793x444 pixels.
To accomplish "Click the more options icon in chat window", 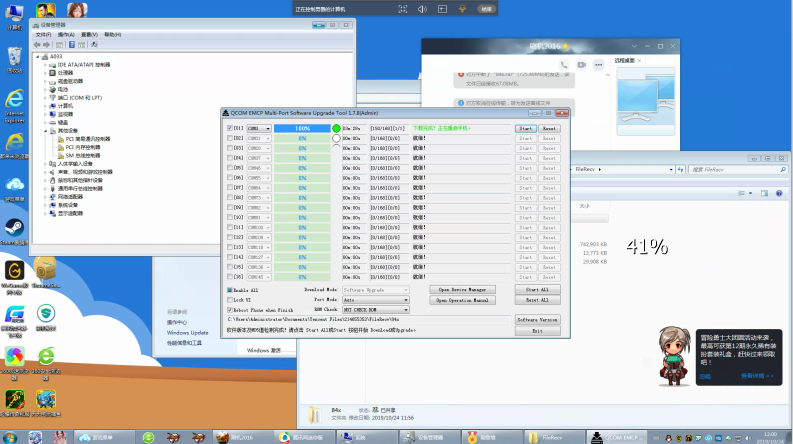I will pyautogui.click(x=599, y=65).
